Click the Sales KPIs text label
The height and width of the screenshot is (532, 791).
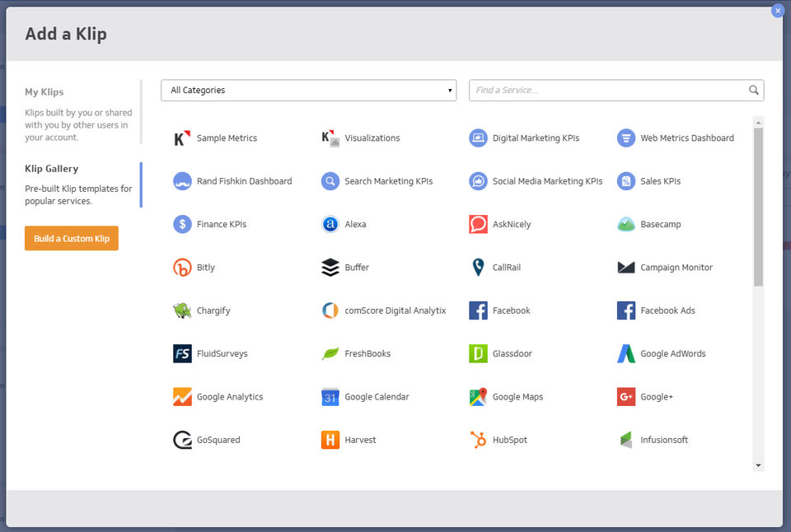click(x=661, y=181)
